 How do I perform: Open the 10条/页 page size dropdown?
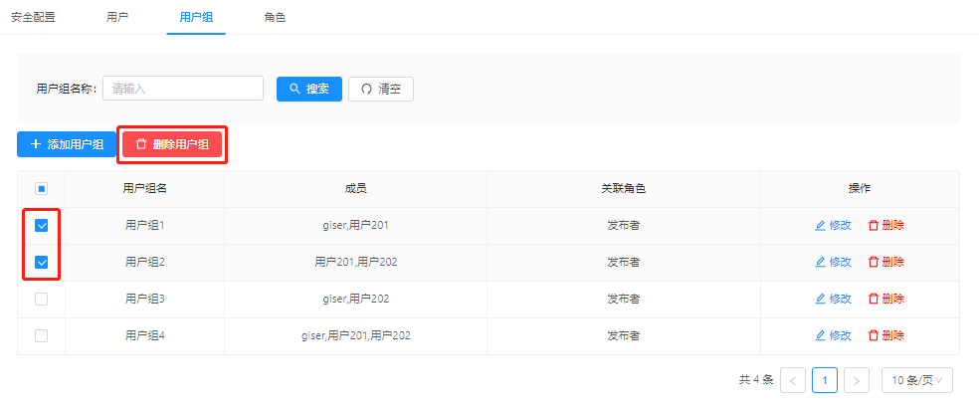pyautogui.click(x=916, y=380)
